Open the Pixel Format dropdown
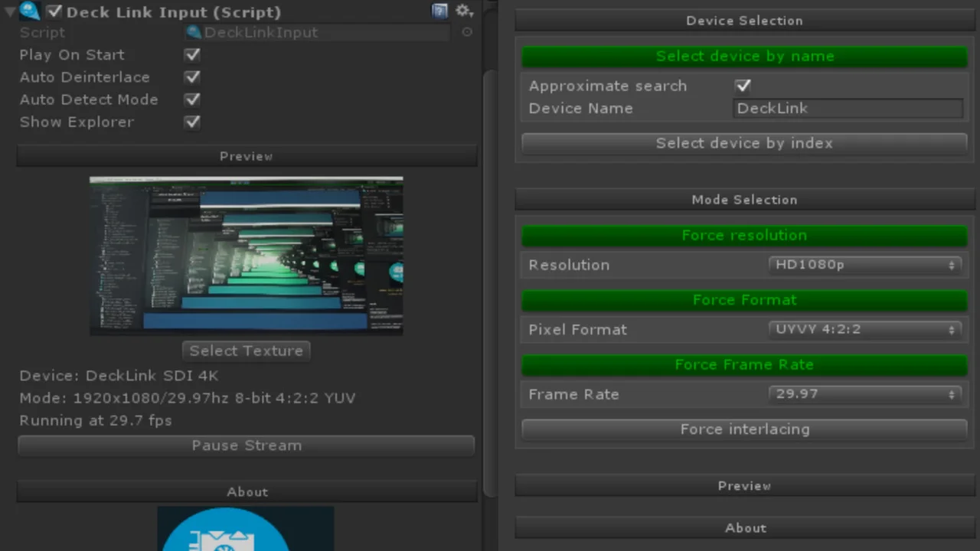This screenshot has width=980, height=551. (x=864, y=330)
